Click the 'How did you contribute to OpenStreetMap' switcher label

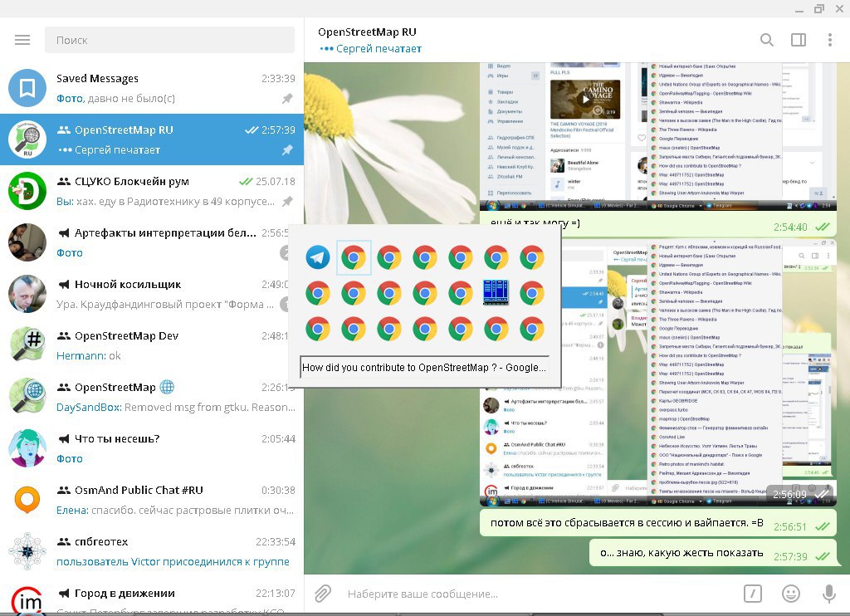[x=424, y=367]
